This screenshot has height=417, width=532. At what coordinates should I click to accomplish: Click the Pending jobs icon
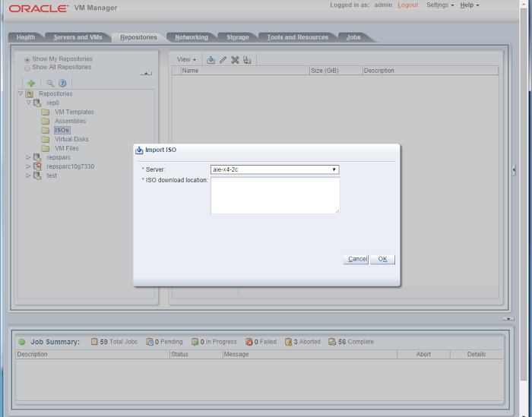click(150, 342)
